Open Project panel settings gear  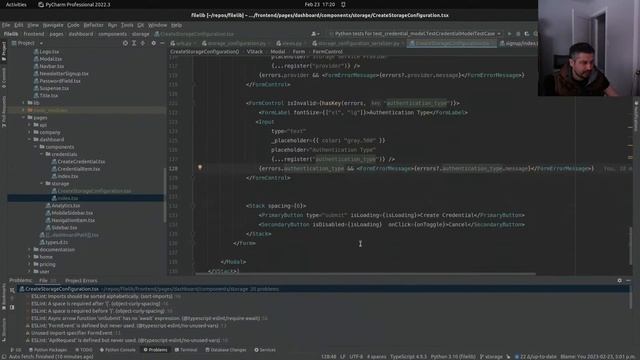(153, 43)
